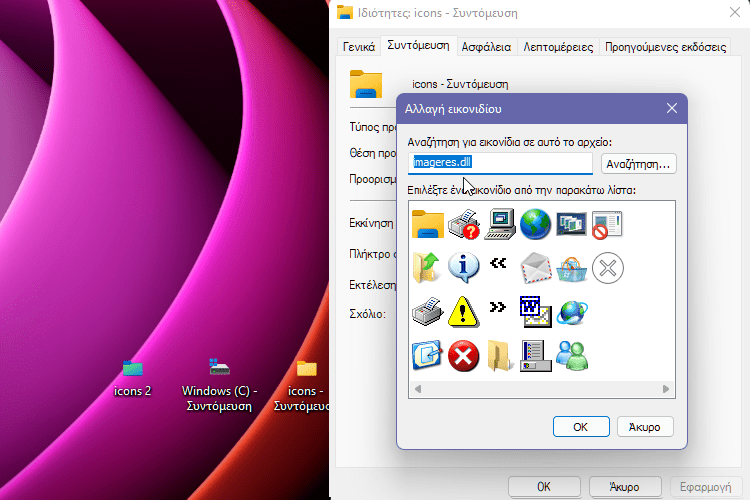Switch to the Γενικά tab

[359, 47]
